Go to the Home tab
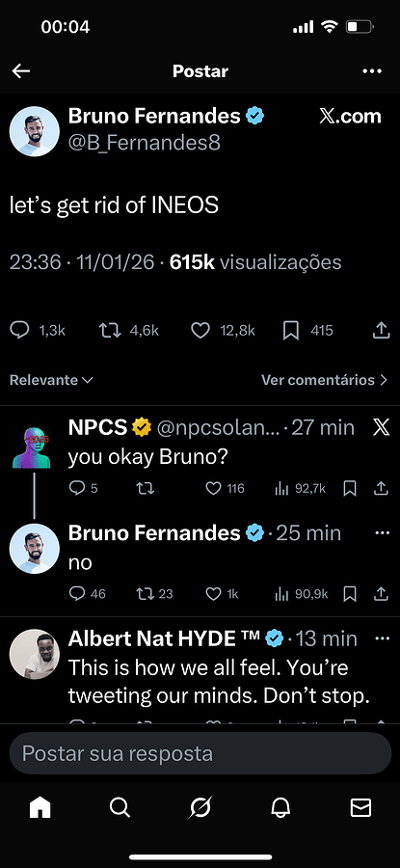Image resolution: width=400 pixels, height=868 pixels. tap(40, 809)
